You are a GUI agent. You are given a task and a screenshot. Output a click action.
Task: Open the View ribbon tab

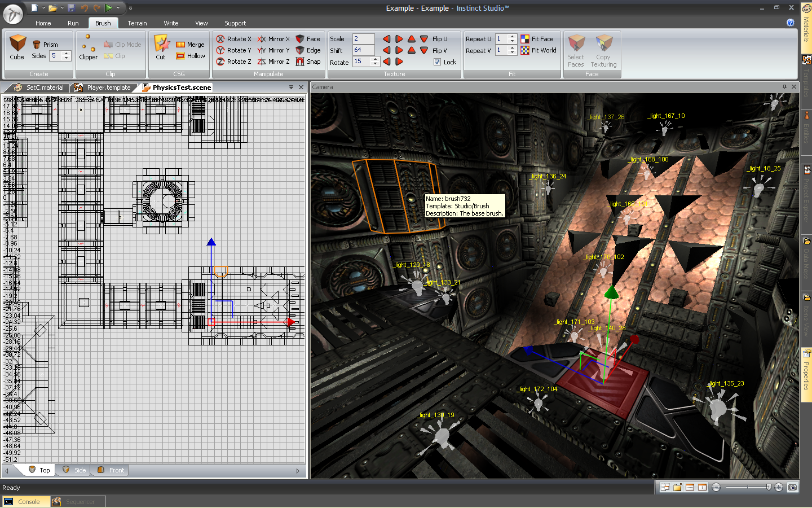tap(201, 23)
